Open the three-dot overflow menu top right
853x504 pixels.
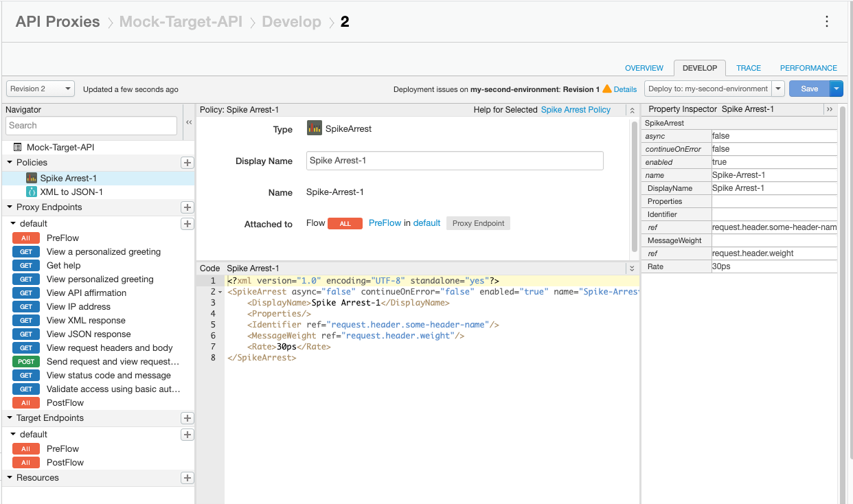(x=827, y=21)
